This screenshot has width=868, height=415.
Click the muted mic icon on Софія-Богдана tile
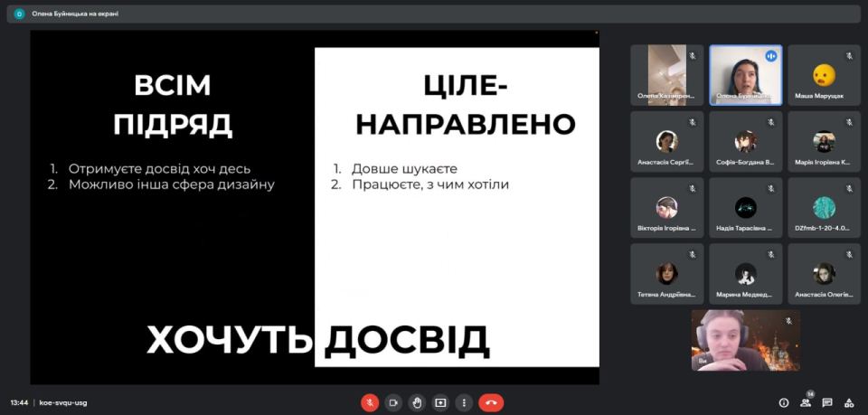click(x=770, y=122)
